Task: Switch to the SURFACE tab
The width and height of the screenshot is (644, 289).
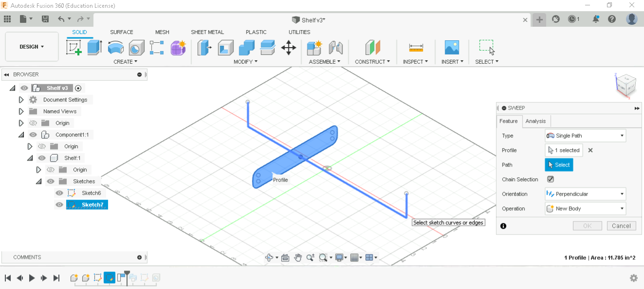Action: [122, 32]
